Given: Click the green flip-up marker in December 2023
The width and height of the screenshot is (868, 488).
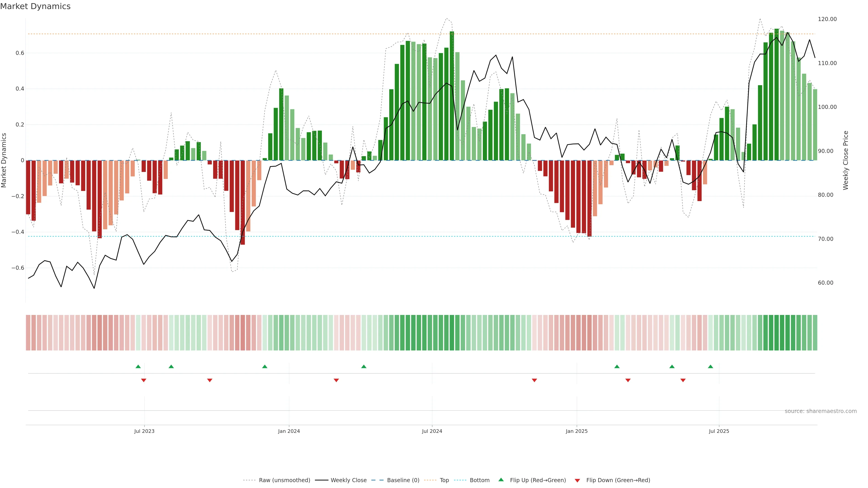Looking at the screenshot, I should [x=264, y=366].
